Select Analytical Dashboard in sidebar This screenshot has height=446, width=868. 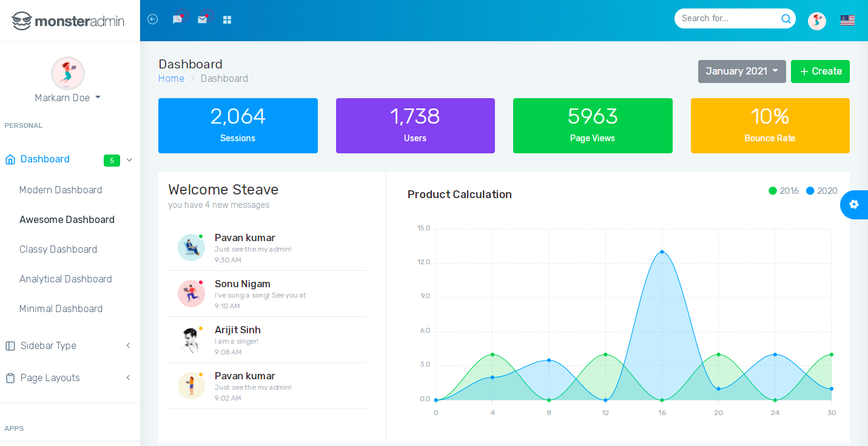click(x=66, y=279)
